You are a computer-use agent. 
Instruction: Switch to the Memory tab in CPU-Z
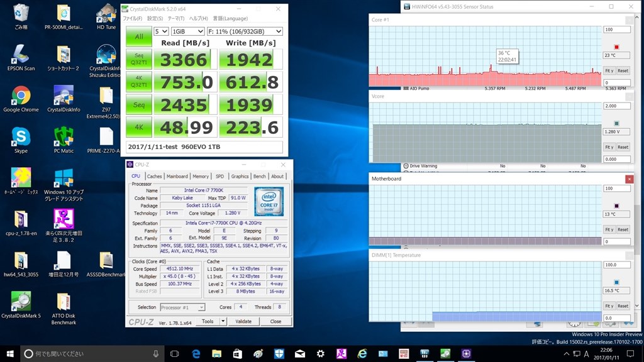point(201,176)
